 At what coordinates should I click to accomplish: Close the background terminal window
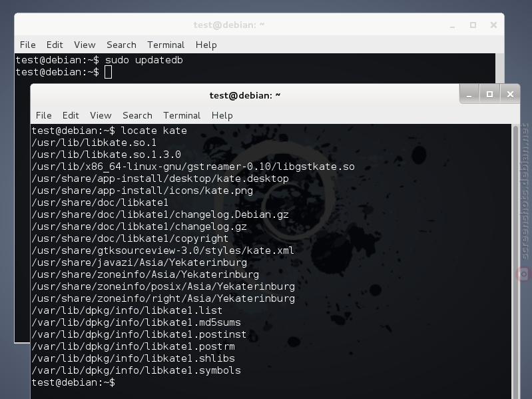point(493,25)
